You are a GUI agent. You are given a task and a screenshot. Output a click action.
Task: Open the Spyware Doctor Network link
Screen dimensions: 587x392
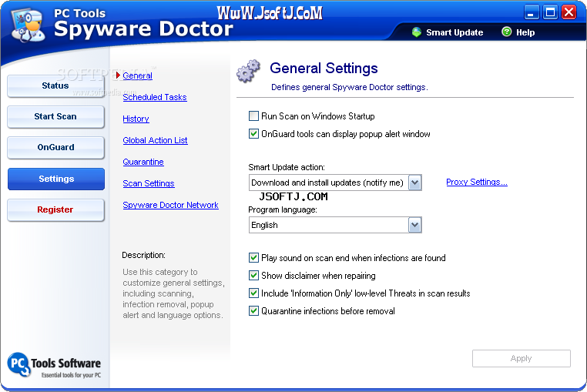pos(170,205)
